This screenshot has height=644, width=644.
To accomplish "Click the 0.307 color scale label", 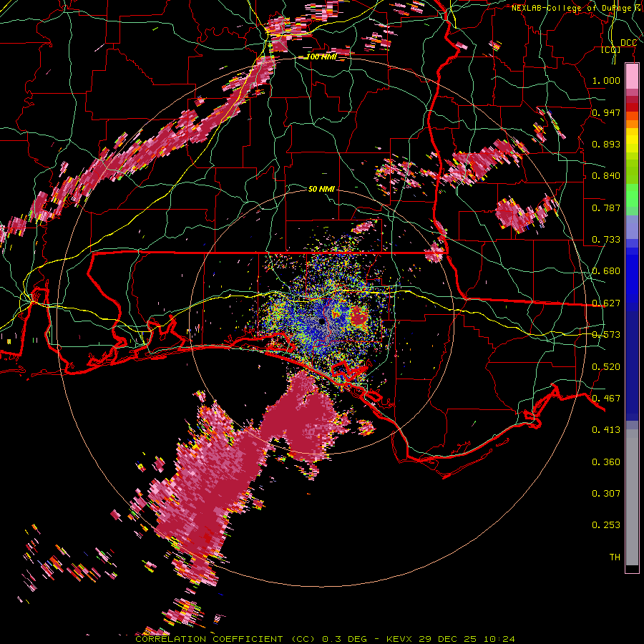I will [x=606, y=494].
